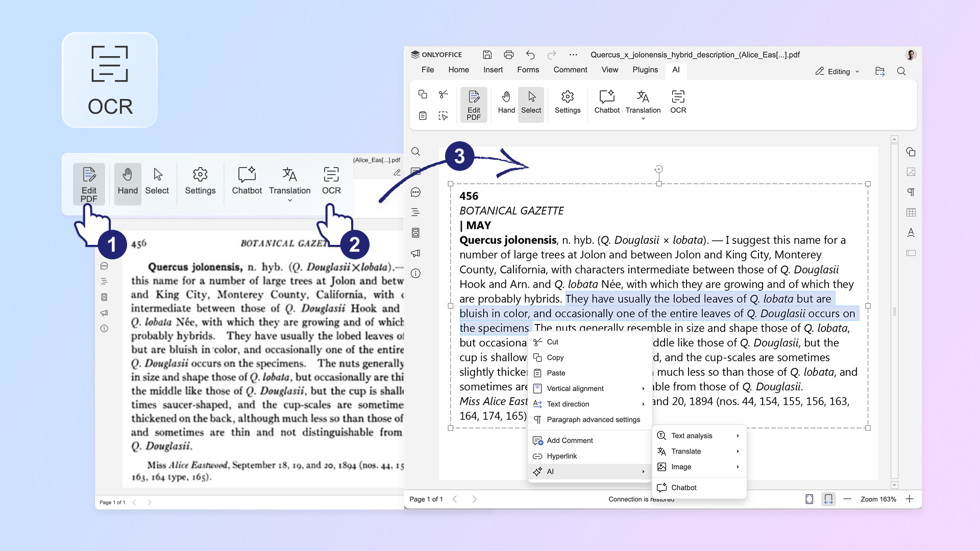
Task: Click the open file location folder icon
Action: pos(879,71)
